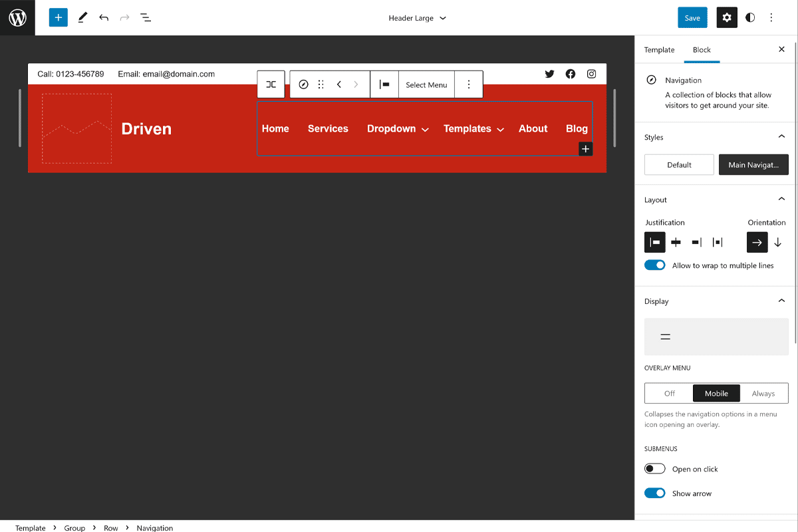This screenshot has width=798, height=532.
Task: Select center justification icon
Action: (676, 243)
